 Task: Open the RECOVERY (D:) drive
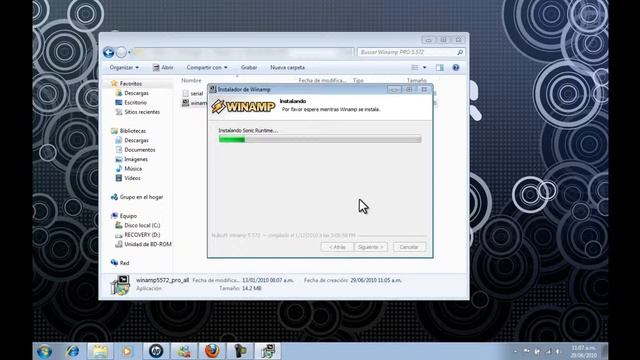142,235
